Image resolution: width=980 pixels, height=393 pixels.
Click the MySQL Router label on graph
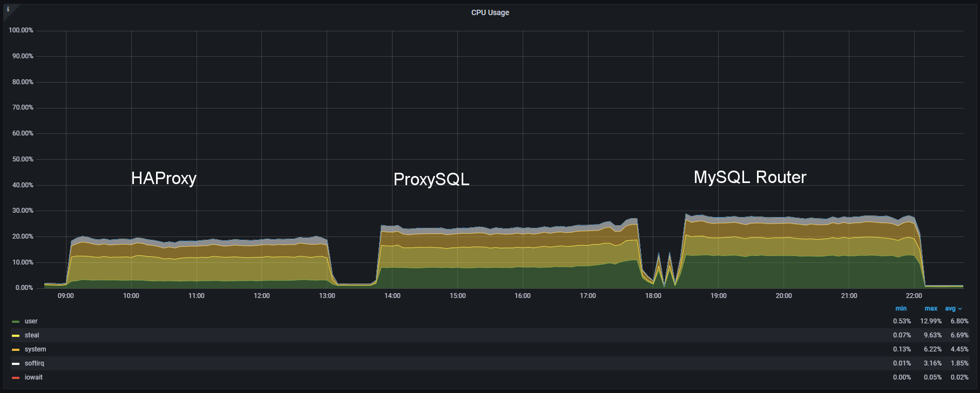point(749,177)
